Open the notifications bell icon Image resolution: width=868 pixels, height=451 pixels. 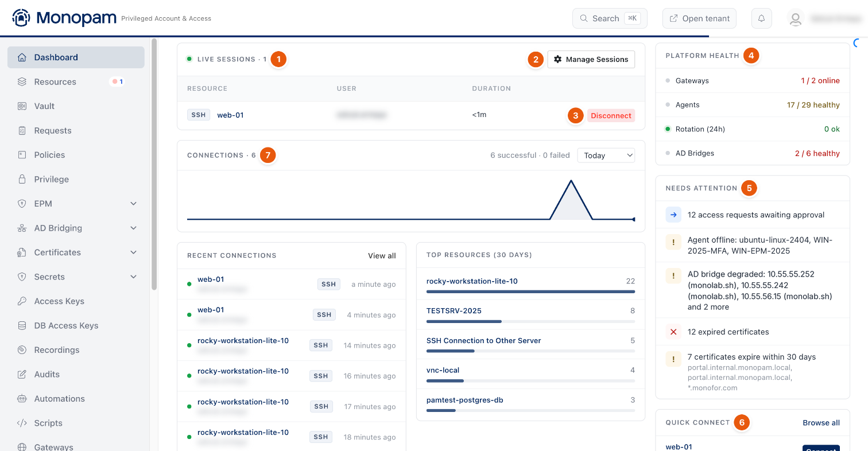pyautogui.click(x=761, y=18)
